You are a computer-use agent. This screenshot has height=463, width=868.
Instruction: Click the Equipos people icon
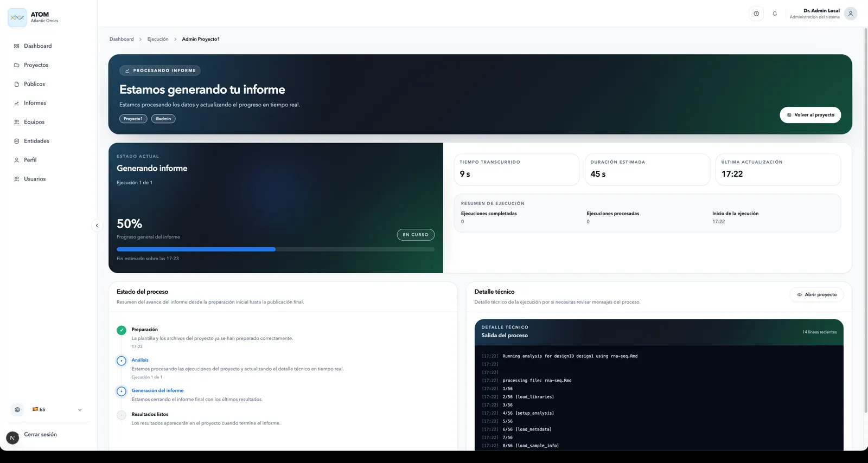coord(17,122)
